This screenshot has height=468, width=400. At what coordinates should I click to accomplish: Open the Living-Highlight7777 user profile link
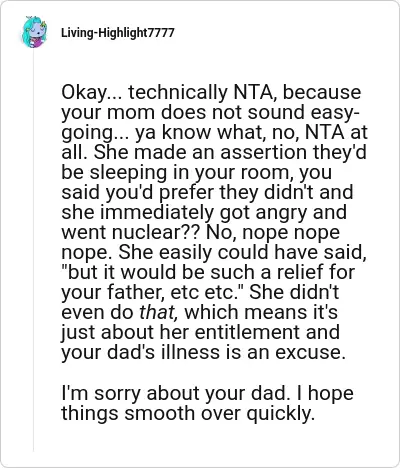click(x=117, y=33)
